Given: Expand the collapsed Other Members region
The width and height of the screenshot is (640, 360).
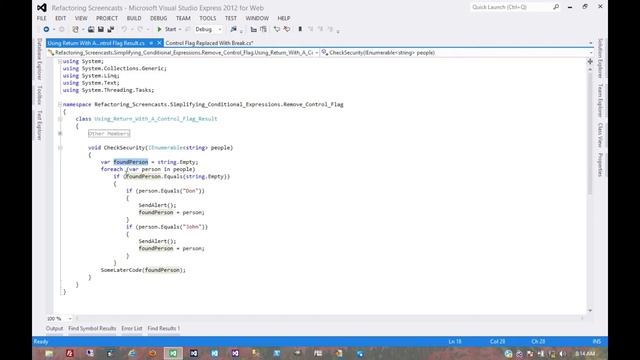Looking at the screenshot, I should 60,133.
